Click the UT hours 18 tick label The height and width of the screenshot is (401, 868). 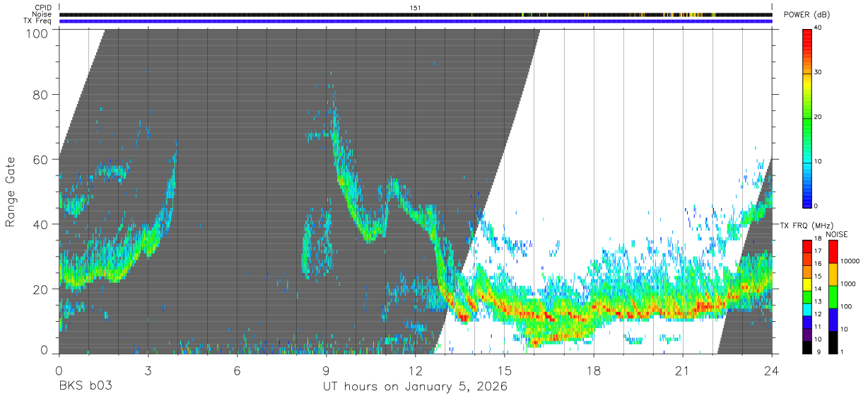click(594, 370)
